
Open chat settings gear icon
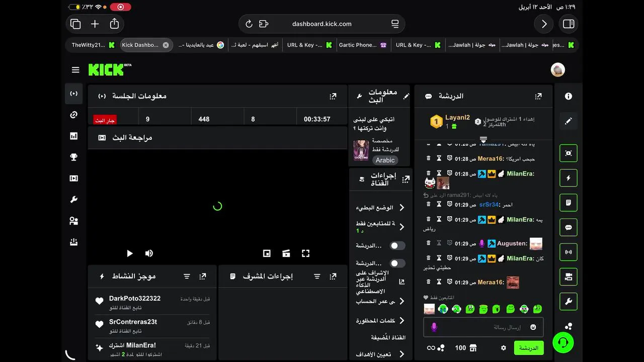coord(503,348)
